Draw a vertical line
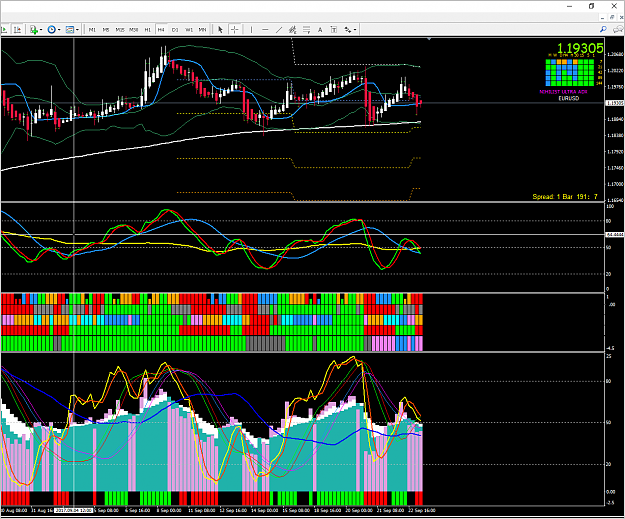 point(251,29)
